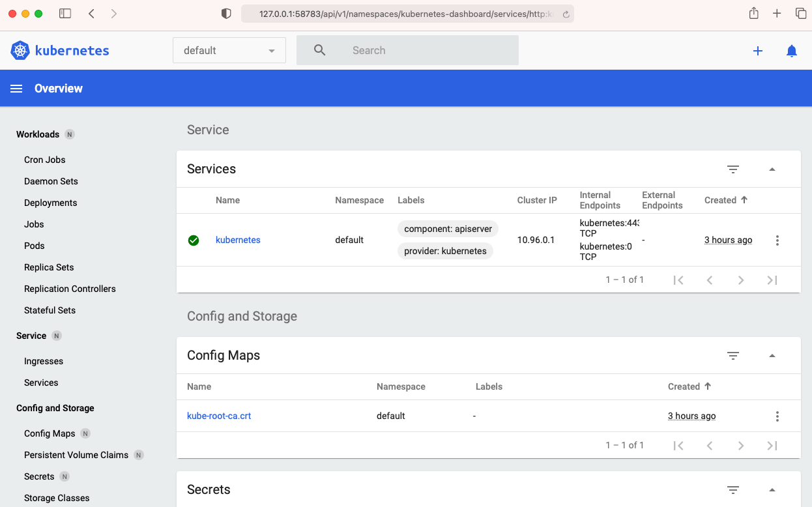Click the notifications bell icon

coord(792,51)
